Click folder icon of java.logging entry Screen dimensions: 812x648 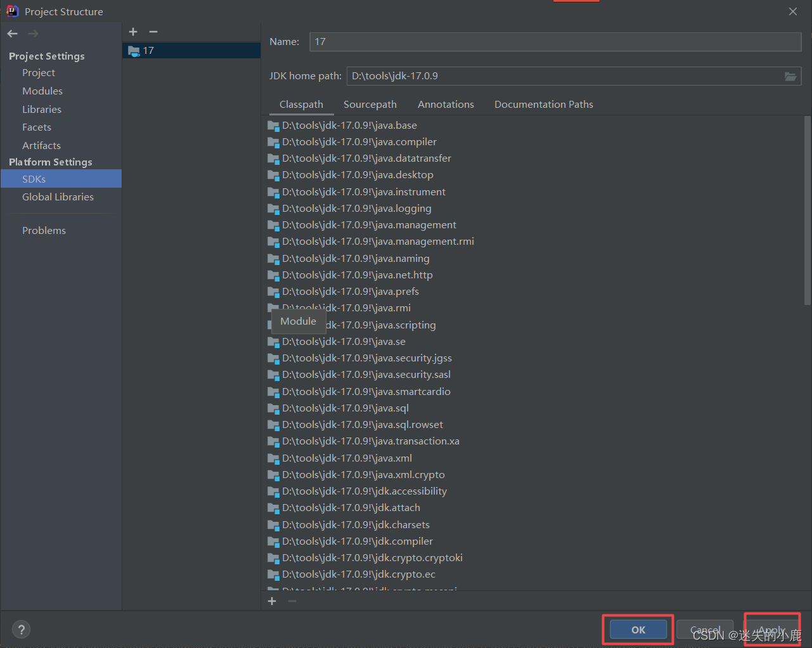tap(273, 209)
